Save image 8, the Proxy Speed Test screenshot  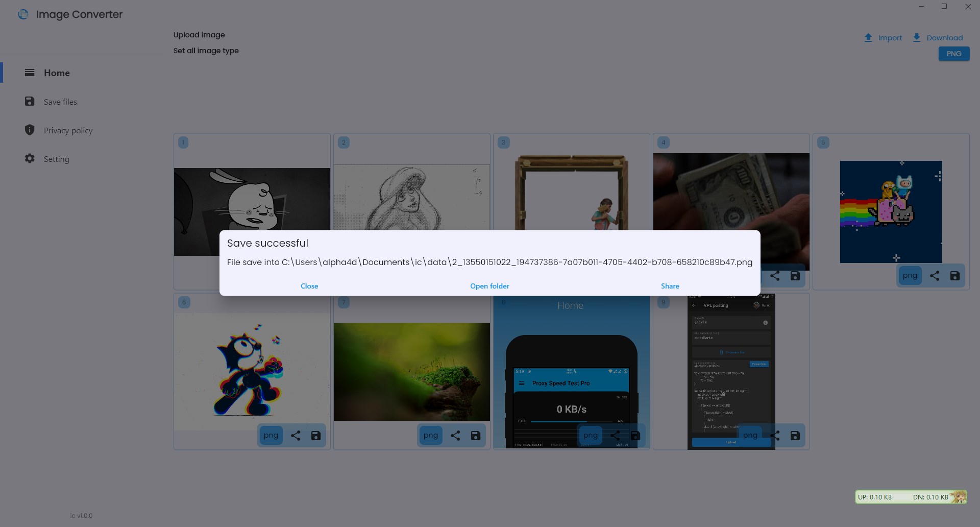(x=635, y=436)
